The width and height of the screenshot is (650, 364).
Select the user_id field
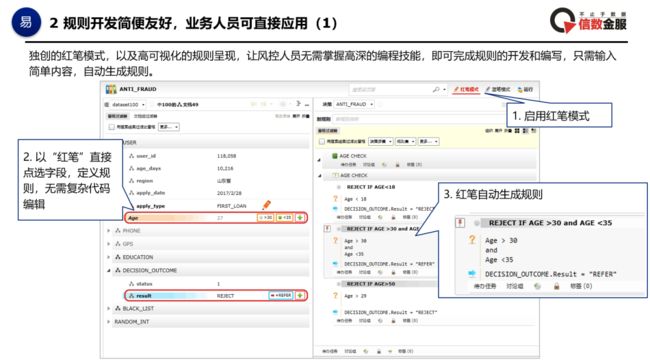point(146,156)
